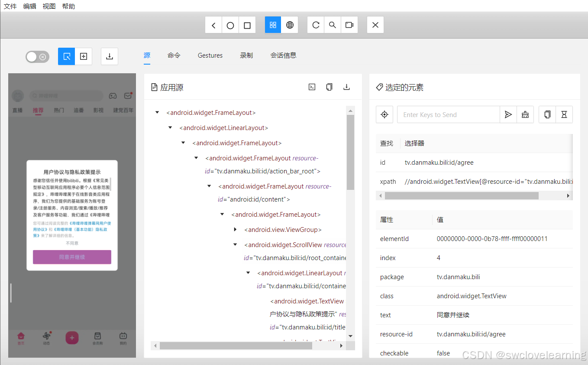This screenshot has width=588, height=365.
Task: Click the id value tv.danmaku.bili:id/agree
Action: point(439,163)
